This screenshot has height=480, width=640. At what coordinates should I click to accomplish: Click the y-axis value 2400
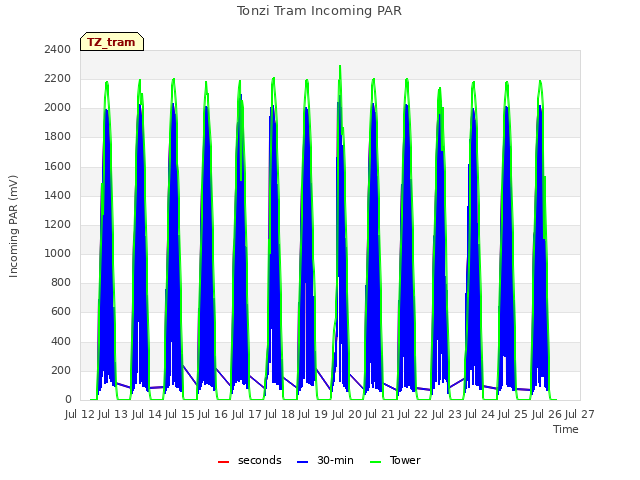pyautogui.click(x=58, y=49)
